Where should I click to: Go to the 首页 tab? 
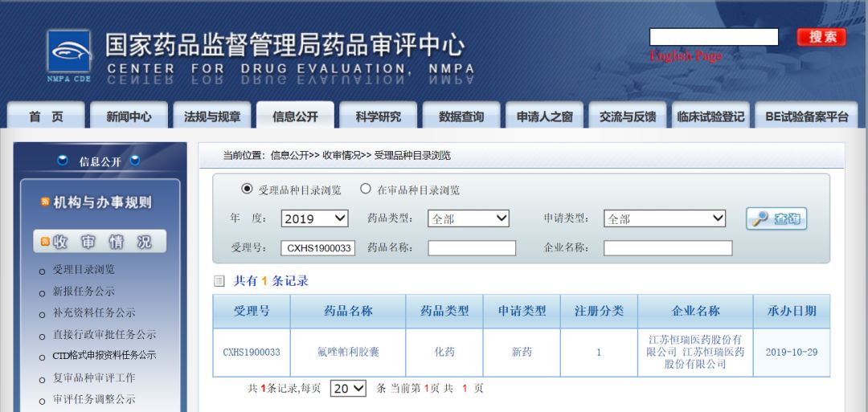click(47, 116)
